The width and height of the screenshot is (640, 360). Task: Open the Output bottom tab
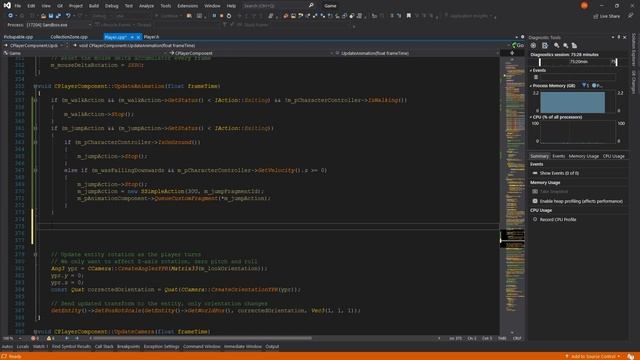(272, 347)
